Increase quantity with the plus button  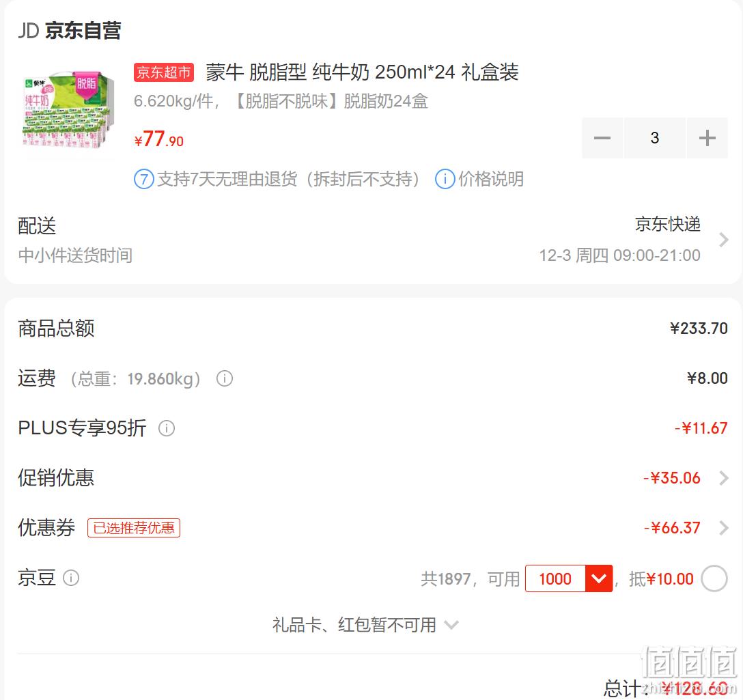pyautogui.click(x=707, y=138)
